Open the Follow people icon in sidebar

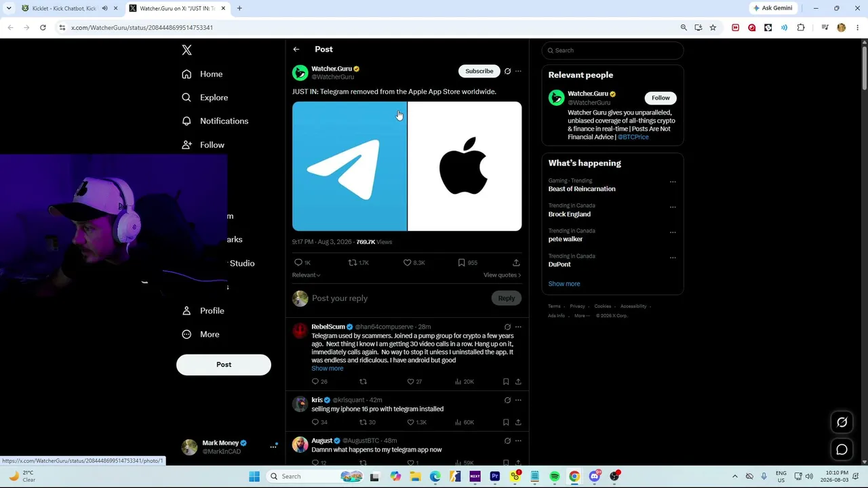click(x=186, y=145)
